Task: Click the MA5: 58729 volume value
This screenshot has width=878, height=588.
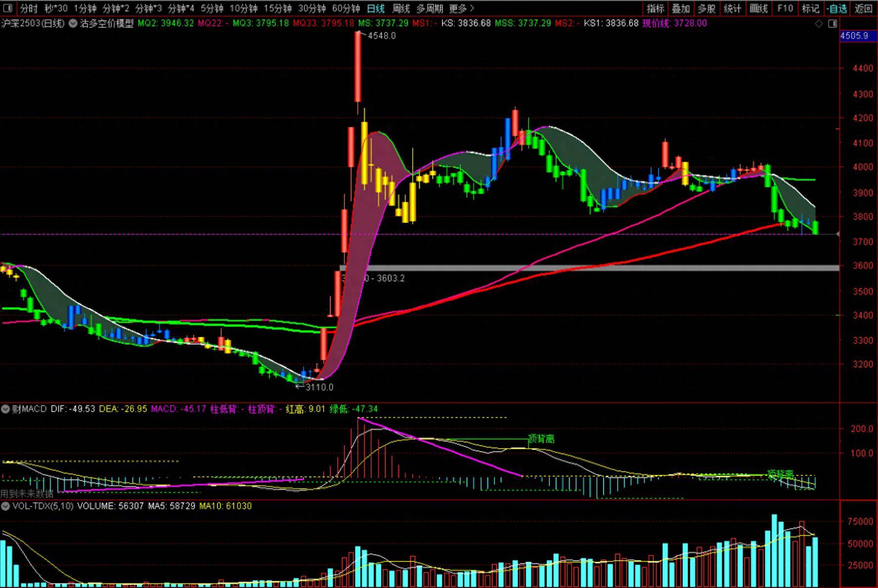Action: coord(171,506)
